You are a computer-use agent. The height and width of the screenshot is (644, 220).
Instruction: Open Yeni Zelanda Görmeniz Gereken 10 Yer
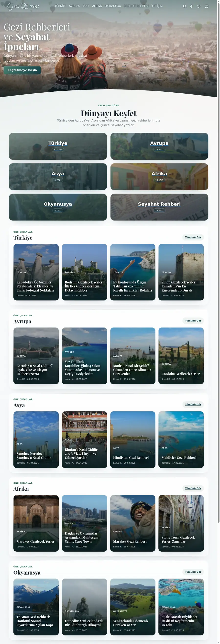(133, 607)
